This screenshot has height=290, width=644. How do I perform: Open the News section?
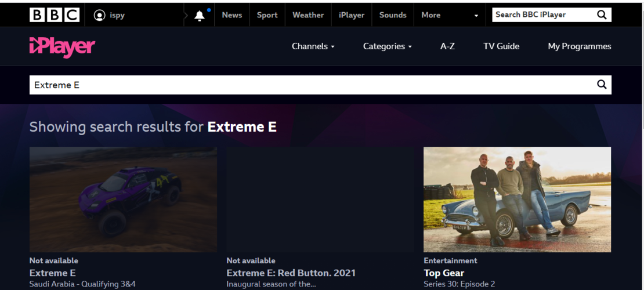click(232, 15)
